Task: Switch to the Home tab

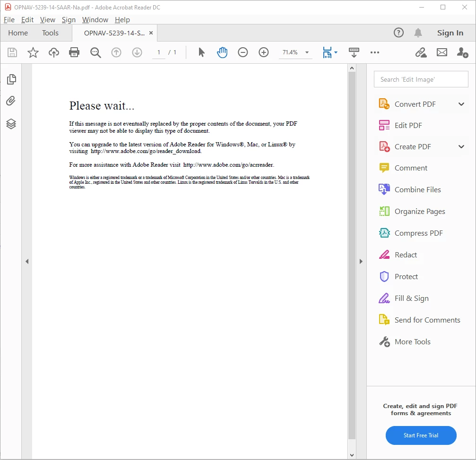Action: click(18, 33)
